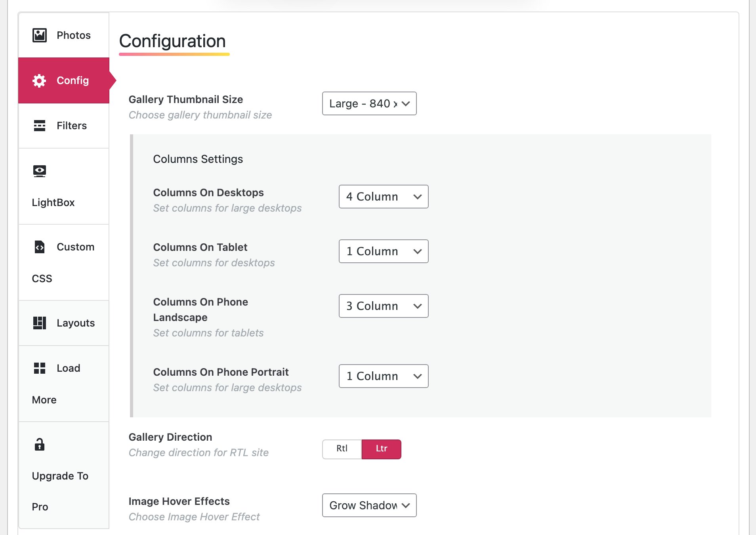Switch to the Filters tab
This screenshot has height=535, width=756.
click(72, 126)
